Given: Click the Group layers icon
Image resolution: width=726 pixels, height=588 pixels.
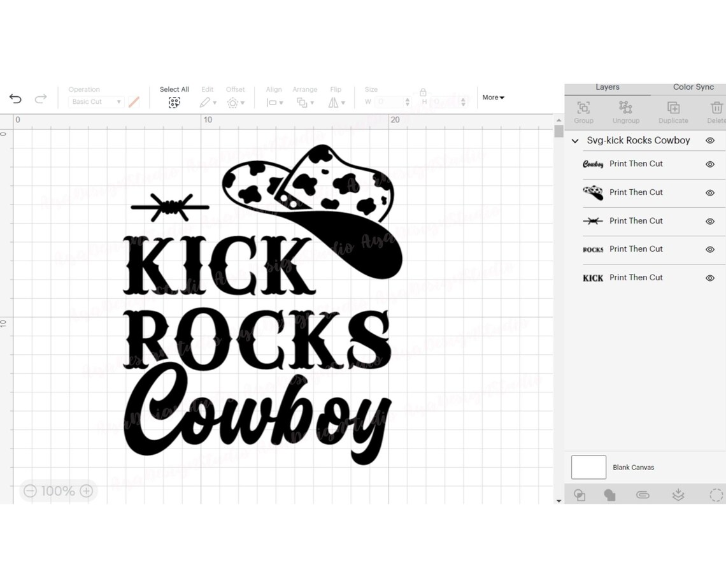Looking at the screenshot, I should [583, 108].
